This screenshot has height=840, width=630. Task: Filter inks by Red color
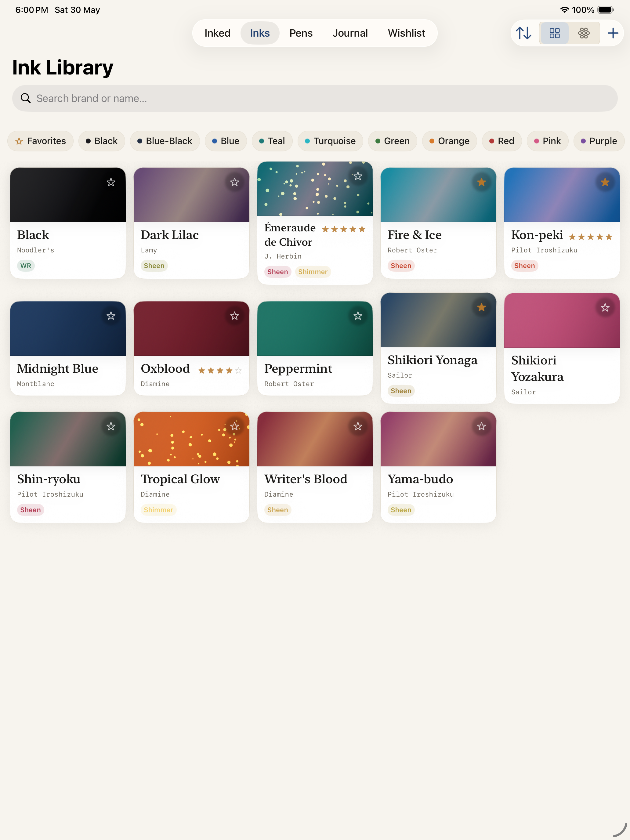pyautogui.click(x=501, y=141)
